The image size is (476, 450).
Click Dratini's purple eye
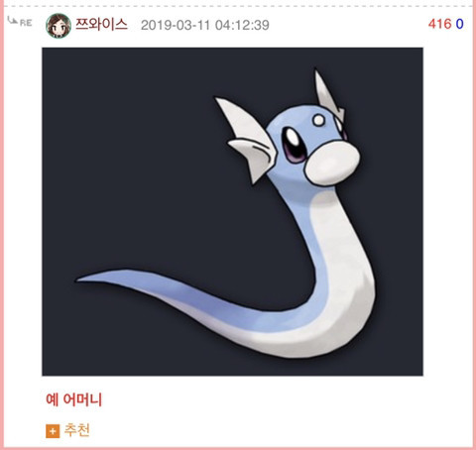click(x=293, y=146)
